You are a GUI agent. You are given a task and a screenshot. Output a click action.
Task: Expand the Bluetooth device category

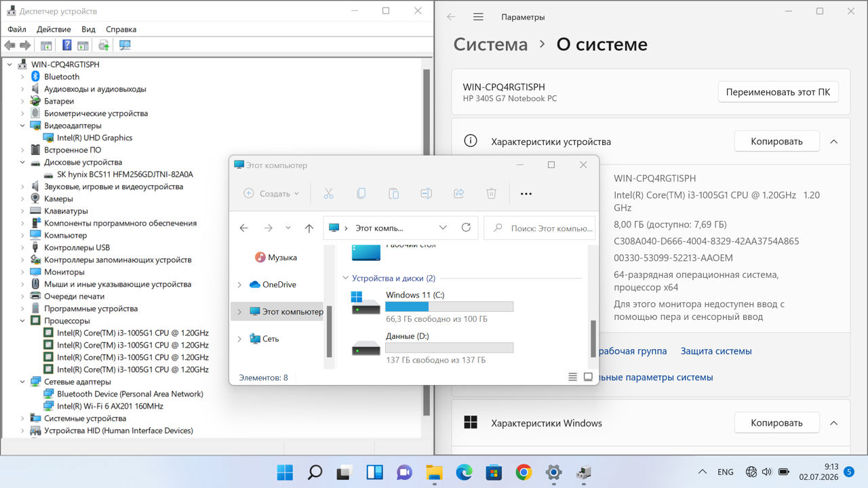click(22, 77)
